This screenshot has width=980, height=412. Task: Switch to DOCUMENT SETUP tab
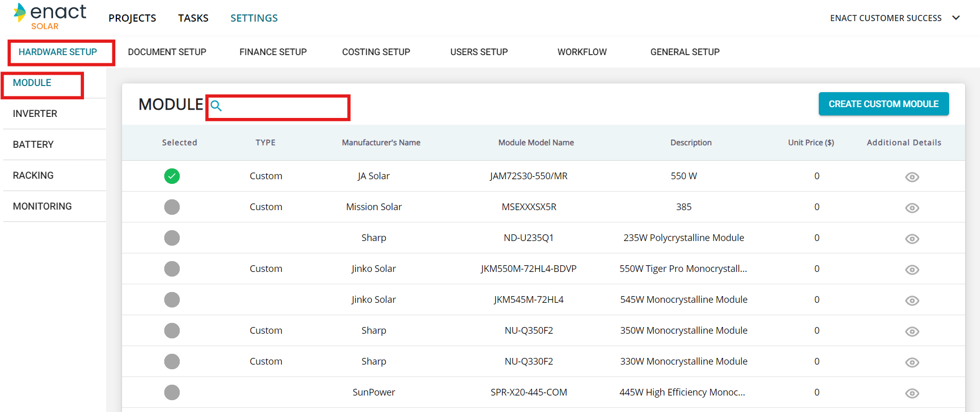click(x=167, y=52)
